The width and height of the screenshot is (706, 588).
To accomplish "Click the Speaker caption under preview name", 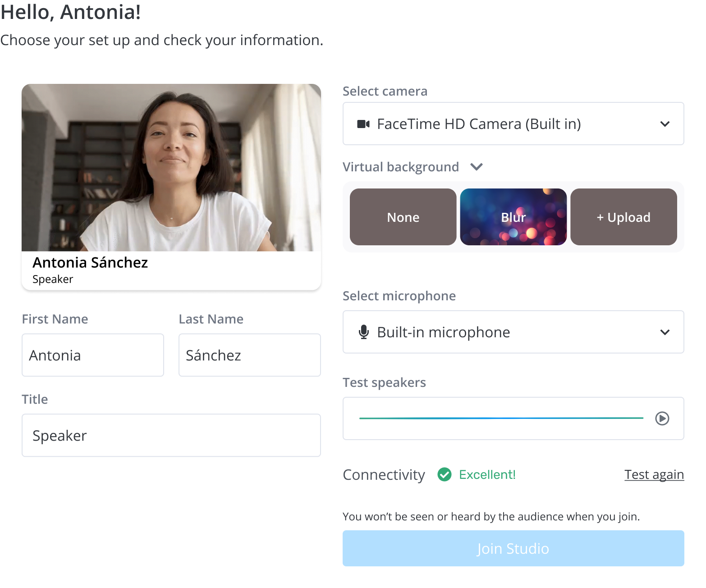I will point(53,279).
